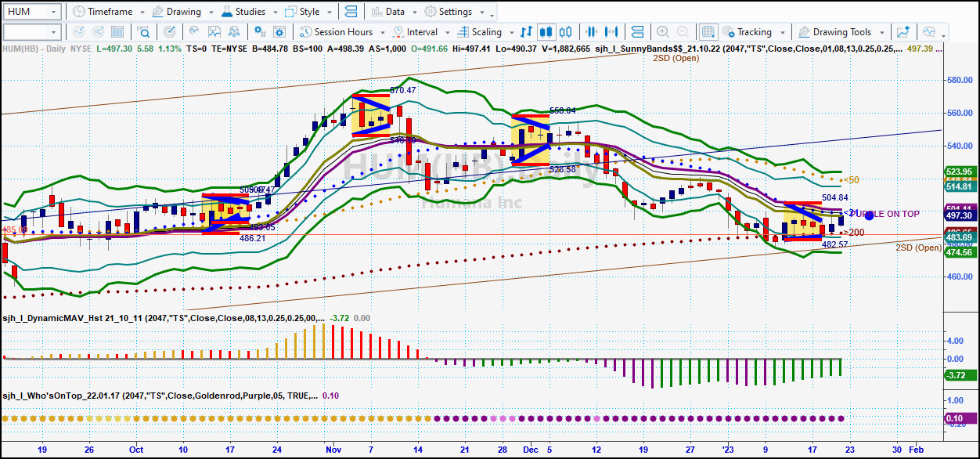
Task: Click the stacked panels icon beside Style
Action: click(350, 12)
